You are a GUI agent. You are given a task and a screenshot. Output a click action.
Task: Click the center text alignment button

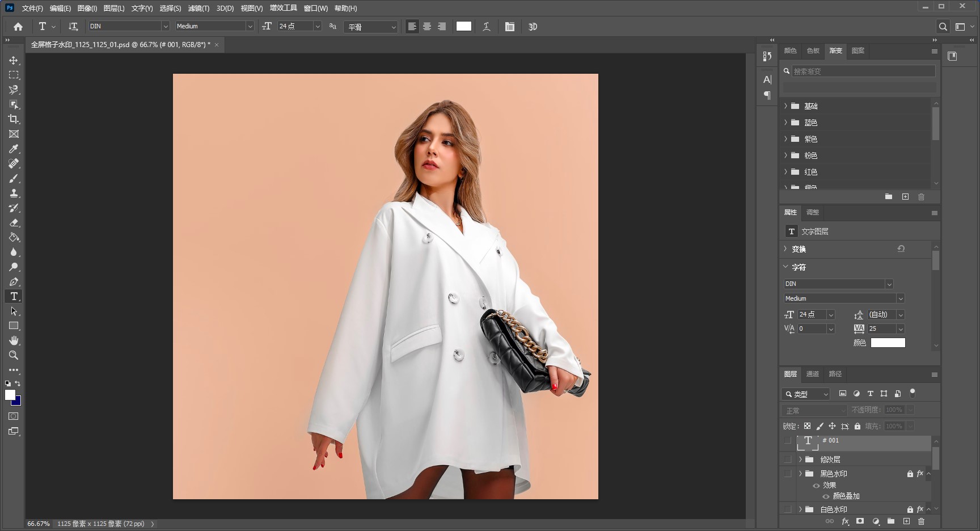[427, 26]
